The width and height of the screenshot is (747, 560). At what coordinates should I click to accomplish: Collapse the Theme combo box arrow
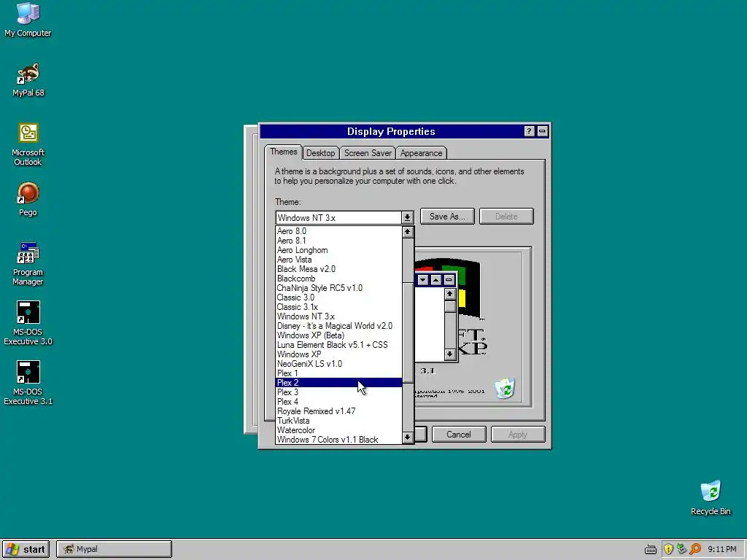[407, 217]
